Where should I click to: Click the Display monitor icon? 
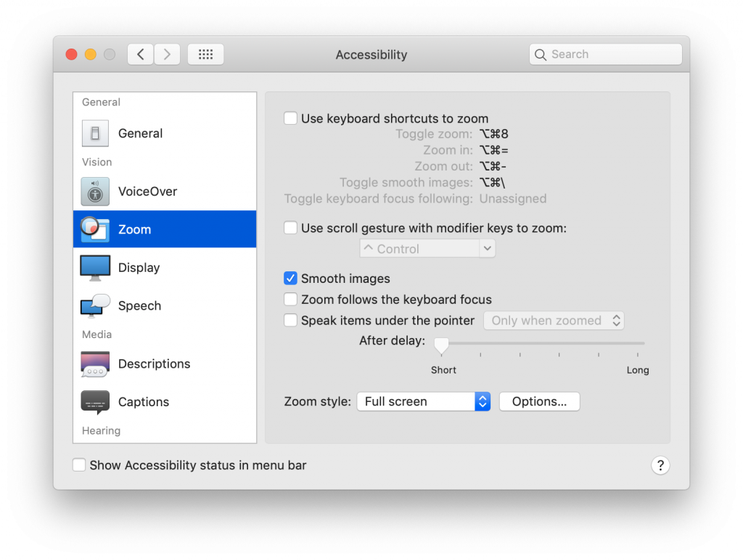tap(95, 268)
